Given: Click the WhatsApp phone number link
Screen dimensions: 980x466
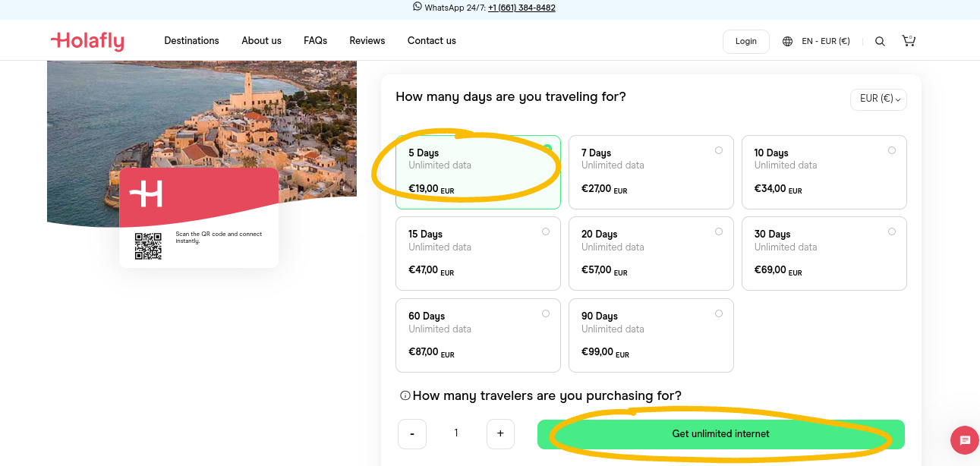Looking at the screenshot, I should 522,8.
